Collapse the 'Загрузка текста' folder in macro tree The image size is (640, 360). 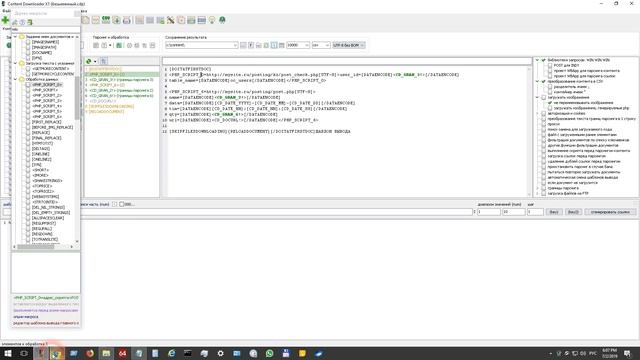(16, 63)
